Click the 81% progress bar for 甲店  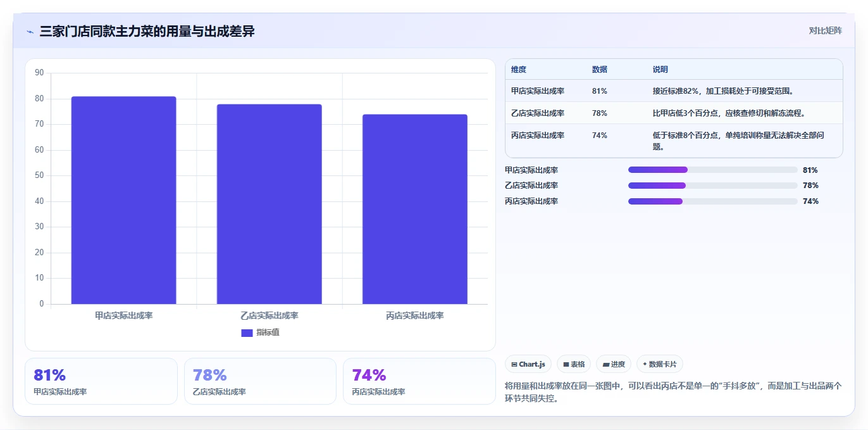pos(713,170)
